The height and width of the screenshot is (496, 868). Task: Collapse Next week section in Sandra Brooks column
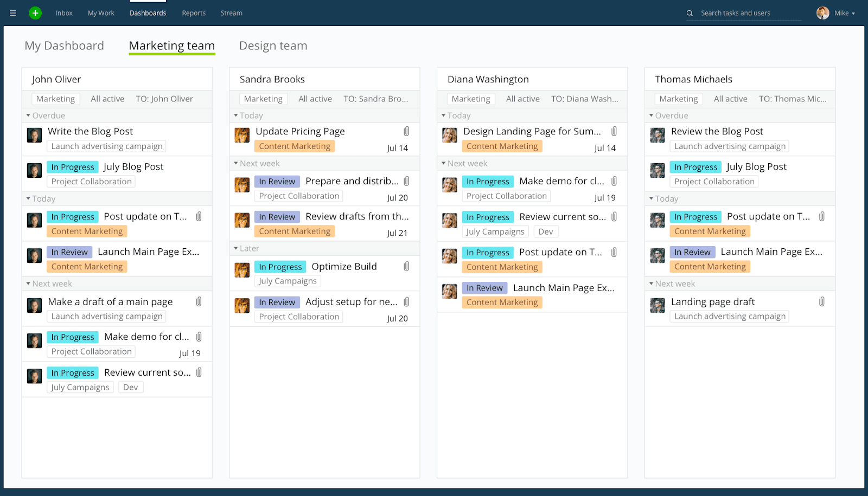point(236,163)
